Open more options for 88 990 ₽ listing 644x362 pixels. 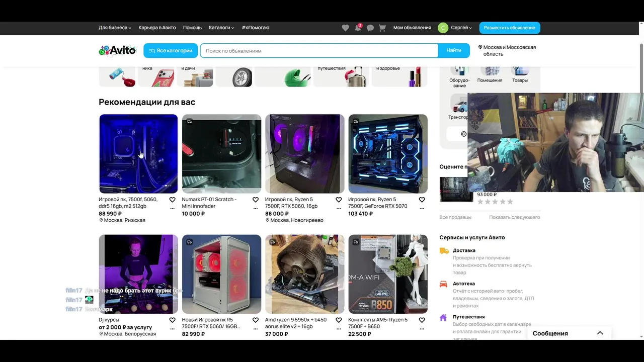pyautogui.click(x=172, y=209)
